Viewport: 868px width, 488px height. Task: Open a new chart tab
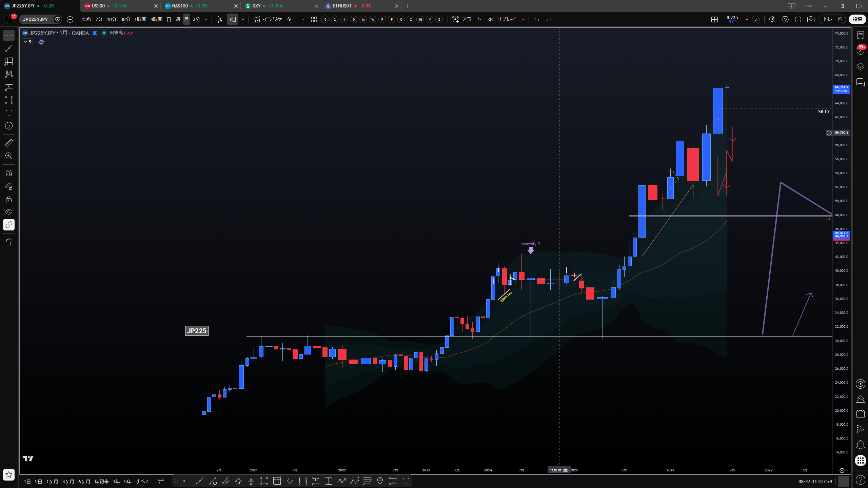coord(407,6)
